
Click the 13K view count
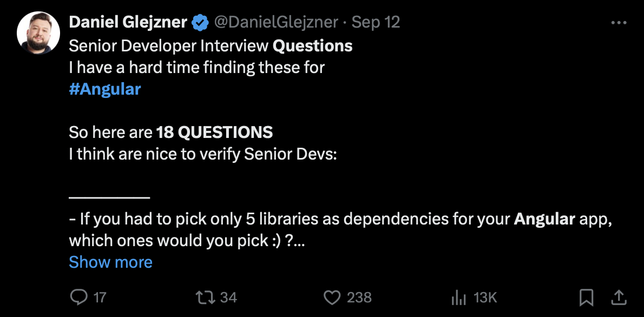485,298
